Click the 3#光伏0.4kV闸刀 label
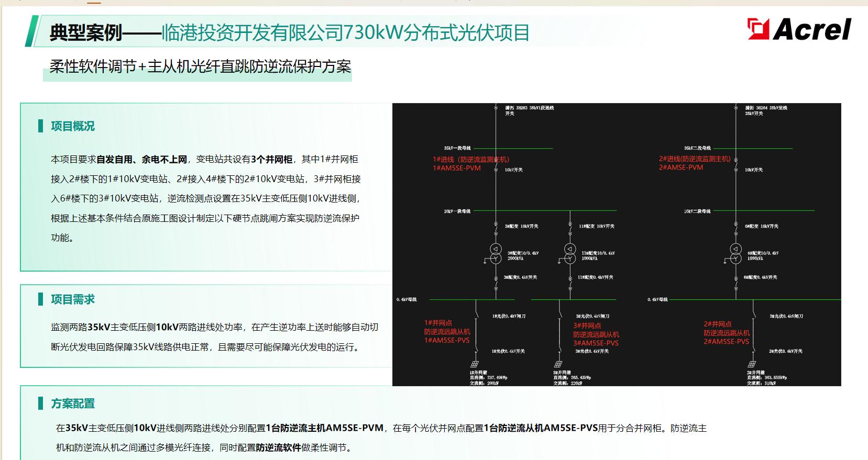 click(592, 316)
